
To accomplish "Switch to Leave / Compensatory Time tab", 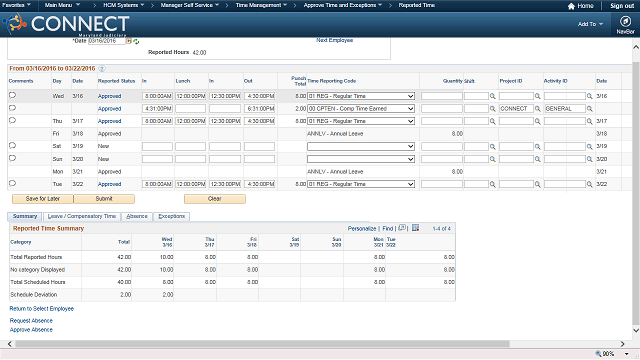I will coord(82,216).
